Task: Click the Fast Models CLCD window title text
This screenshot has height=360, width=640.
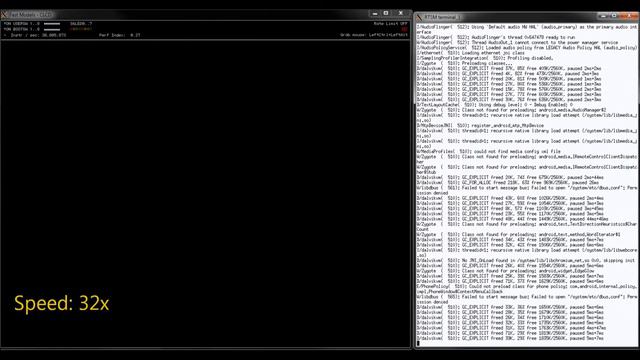Action: (31, 15)
